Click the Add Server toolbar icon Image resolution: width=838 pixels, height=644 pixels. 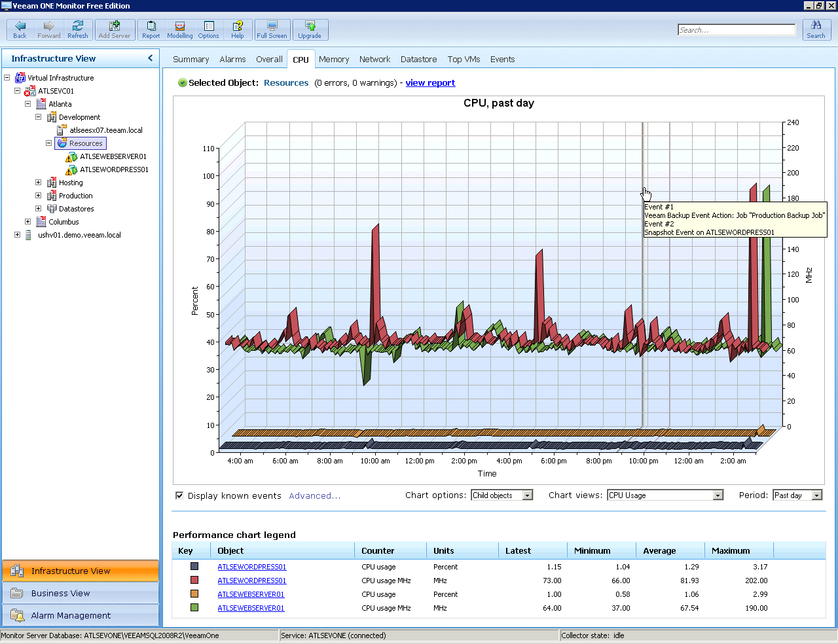(115, 30)
